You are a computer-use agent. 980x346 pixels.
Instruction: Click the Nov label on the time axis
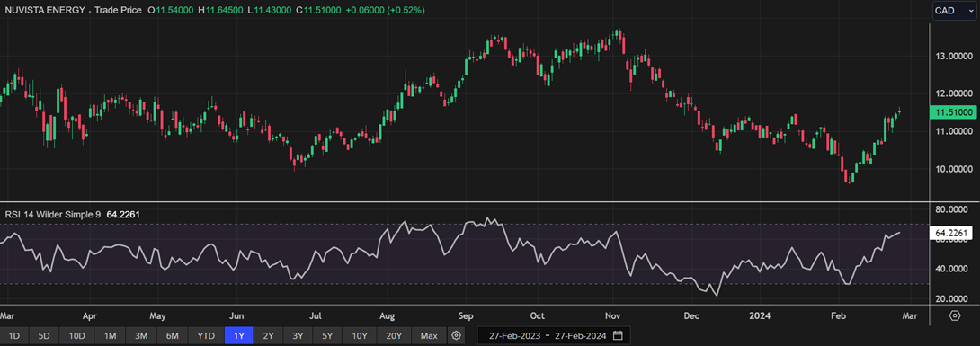click(x=614, y=316)
